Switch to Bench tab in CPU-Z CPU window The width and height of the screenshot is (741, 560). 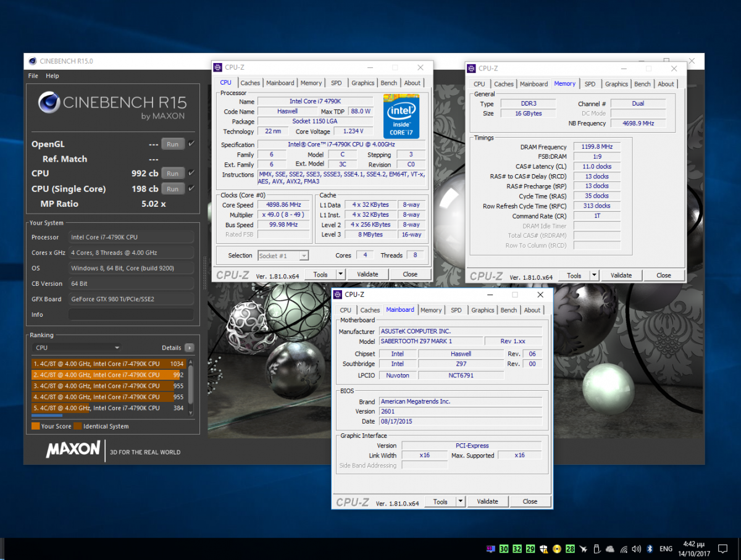click(388, 83)
